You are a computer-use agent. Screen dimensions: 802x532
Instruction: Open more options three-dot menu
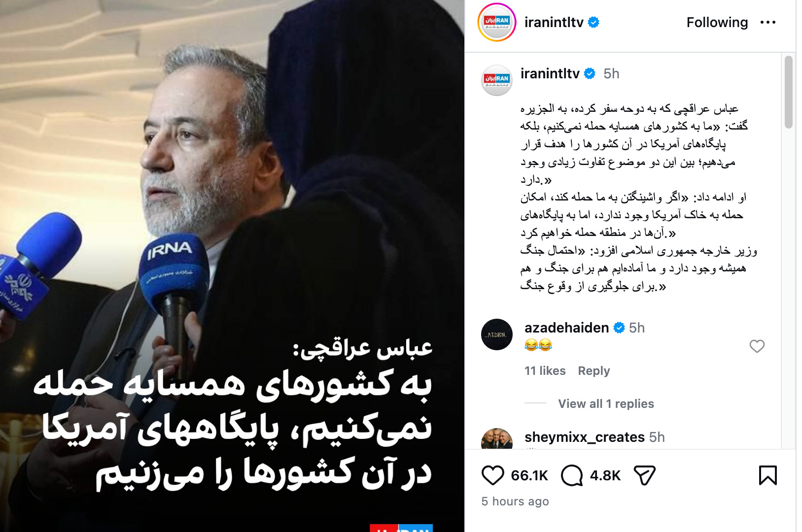[768, 22]
